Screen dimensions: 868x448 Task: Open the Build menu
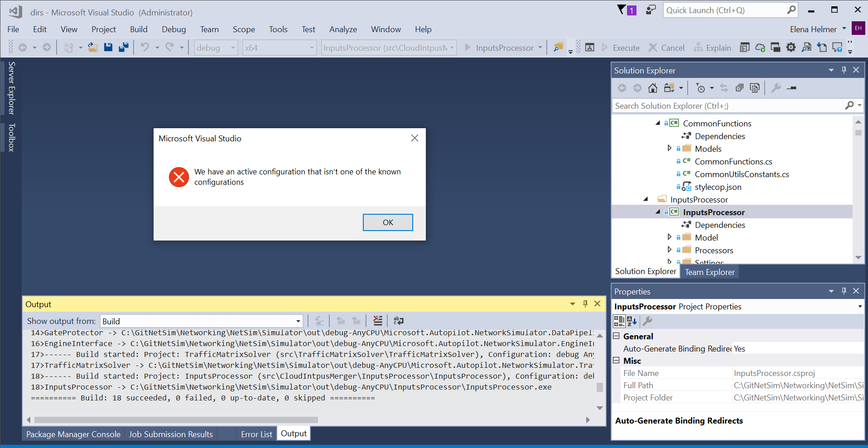[x=139, y=29]
